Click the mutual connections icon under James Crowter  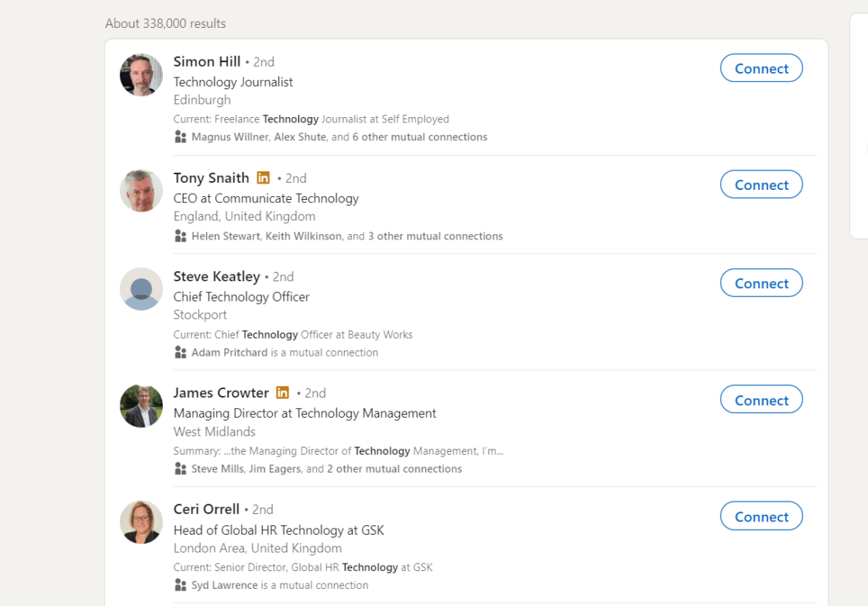[x=180, y=468]
